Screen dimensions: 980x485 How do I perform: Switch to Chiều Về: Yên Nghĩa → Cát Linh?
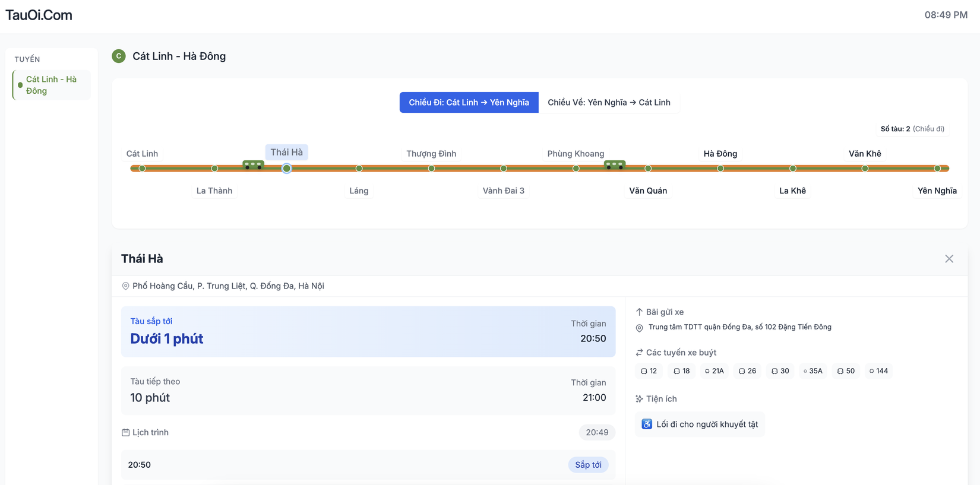click(x=608, y=103)
